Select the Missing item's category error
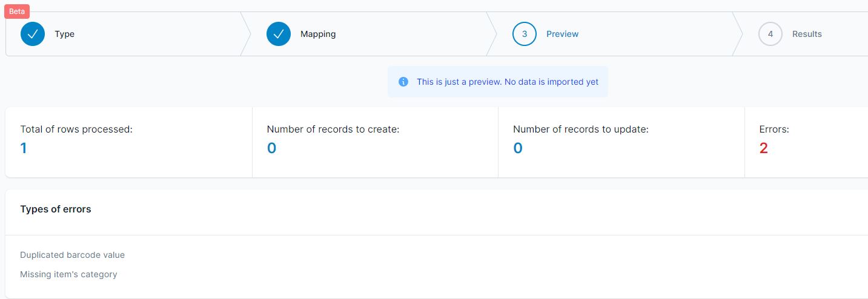The height and width of the screenshot is (299, 868). click(x=68, y=274)
